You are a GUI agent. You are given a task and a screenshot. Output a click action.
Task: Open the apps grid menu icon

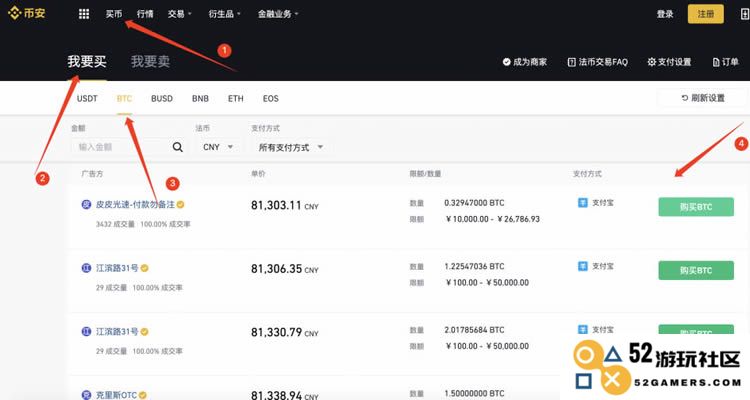84,14
